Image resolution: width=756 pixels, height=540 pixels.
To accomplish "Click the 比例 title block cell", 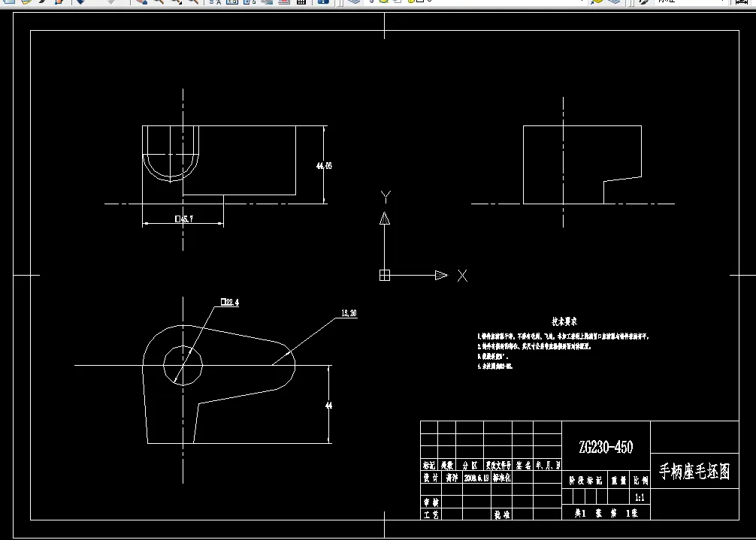I will click(640, 480).
